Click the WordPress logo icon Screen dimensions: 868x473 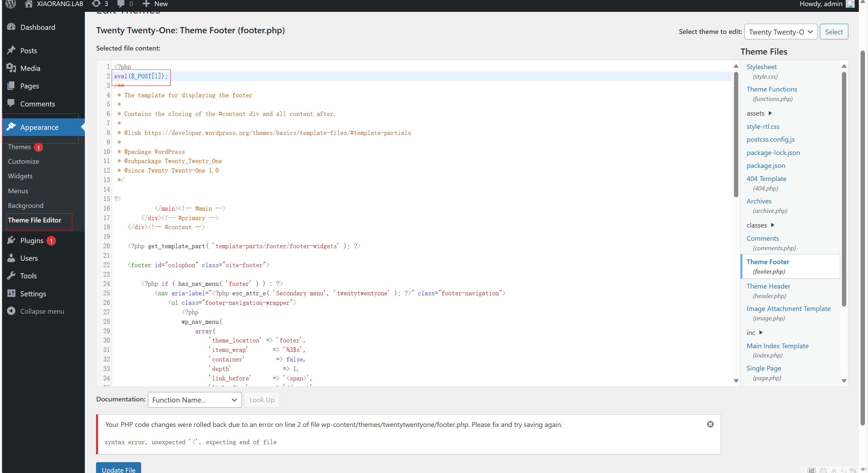point(11,4)
